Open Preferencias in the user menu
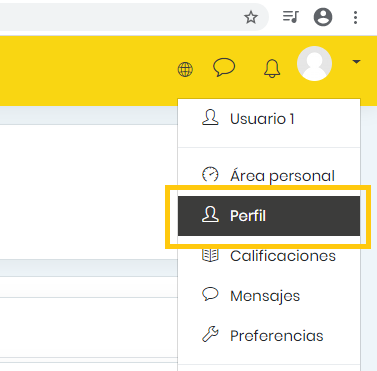This screenshot has width=377, height=371. click(269, 336)
